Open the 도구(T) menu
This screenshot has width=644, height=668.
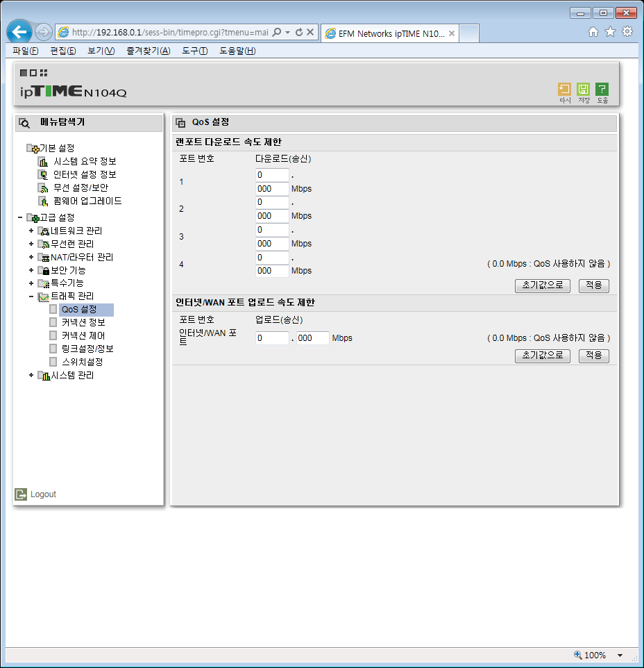[x=195, y=51]
